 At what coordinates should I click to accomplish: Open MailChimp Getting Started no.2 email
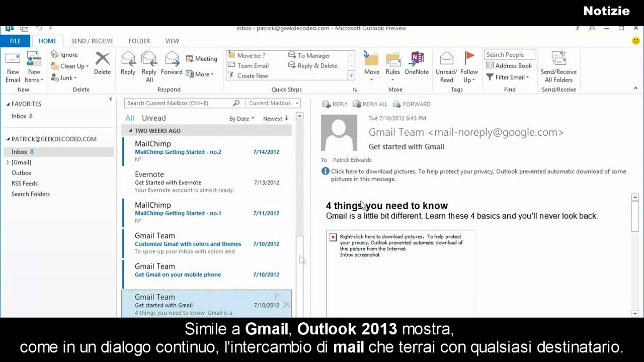point(207,151)
